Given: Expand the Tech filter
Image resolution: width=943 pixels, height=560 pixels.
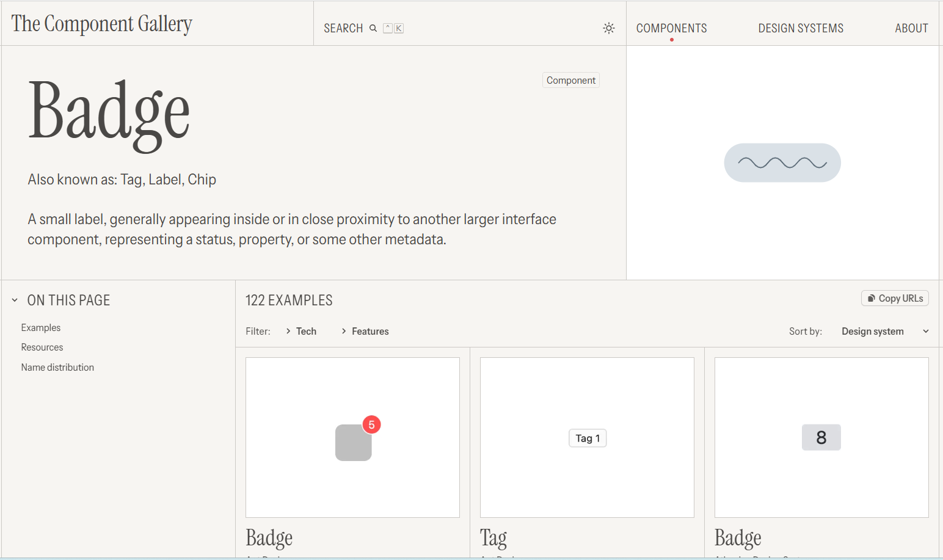Looking at the screenshot, I should point(301,331).
